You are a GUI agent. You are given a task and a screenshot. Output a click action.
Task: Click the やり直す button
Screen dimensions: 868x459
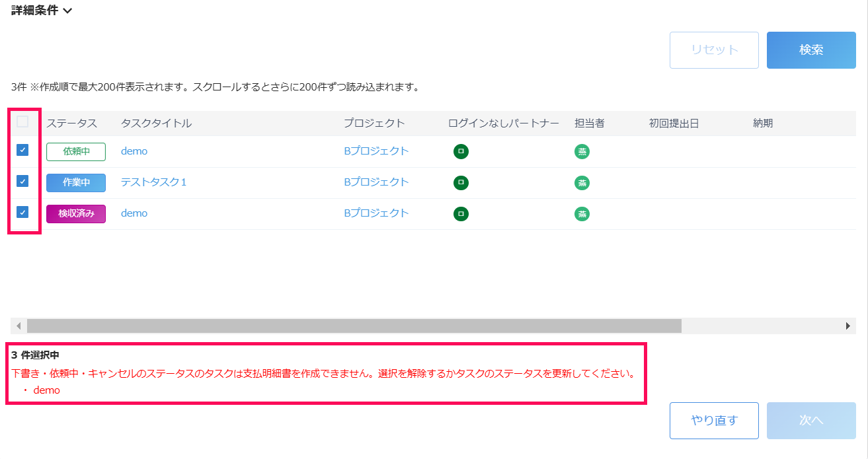[714, 421]
